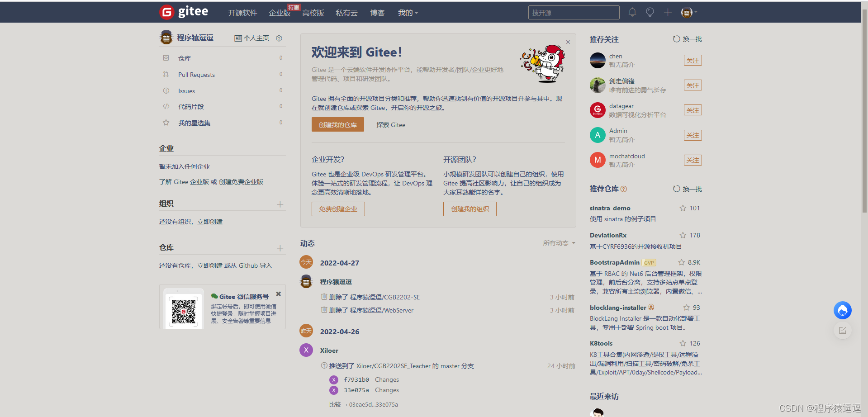The height and width of the screenshot is (417, 868).
Task: Click 换一批 refresh for 推荐关注
Action: [688, 39]
